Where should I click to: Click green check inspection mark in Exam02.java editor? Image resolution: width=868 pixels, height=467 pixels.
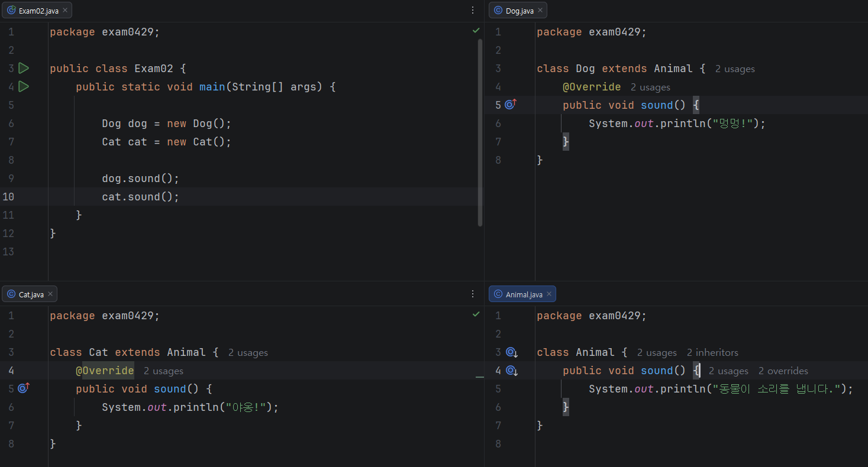(x=476, y=30)
